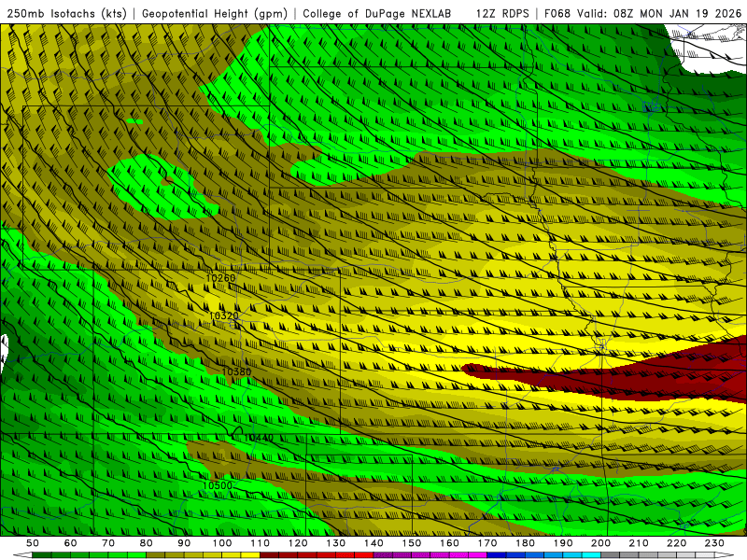Click the "250mb Isotachs (kts)" title text
This screenshot has width=747, height=560.
click(66, 14)
